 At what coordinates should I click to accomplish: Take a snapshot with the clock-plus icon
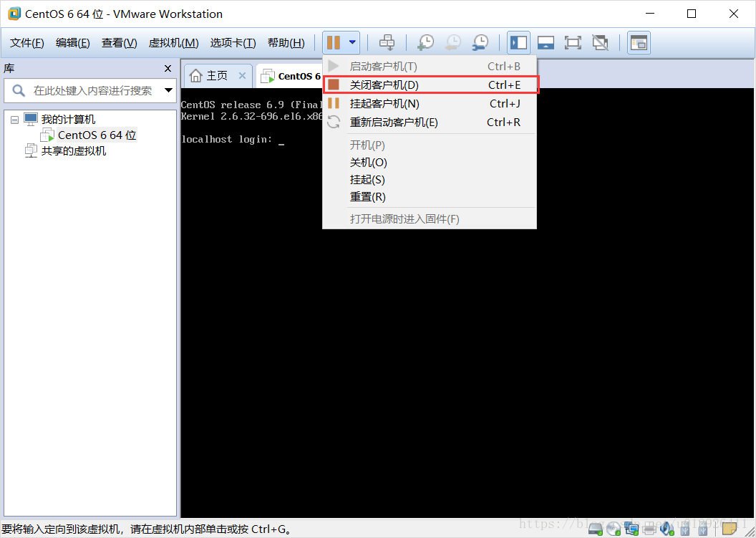point(425,42)
